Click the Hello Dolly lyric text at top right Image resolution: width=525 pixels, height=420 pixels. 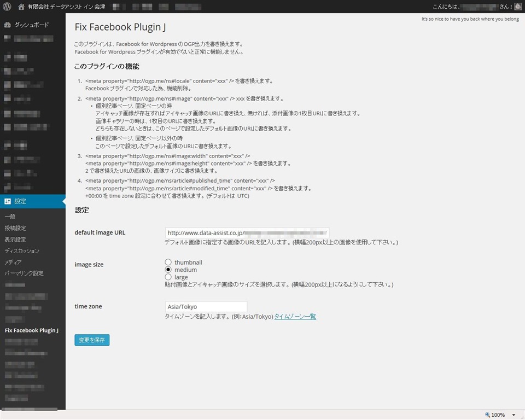pyautogui.click(x=470, y=19)
